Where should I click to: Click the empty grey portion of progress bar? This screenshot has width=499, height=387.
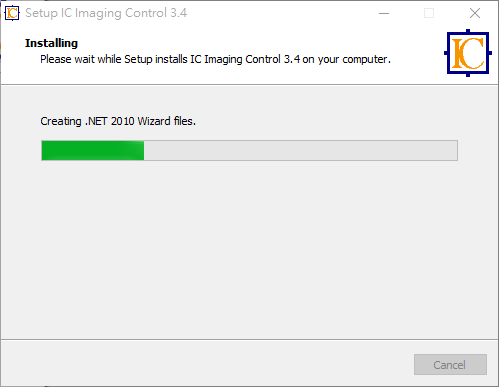[300, 151]
